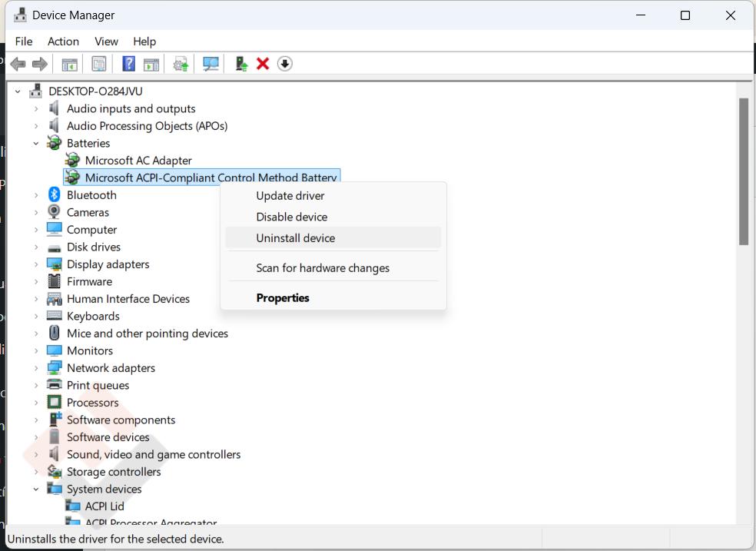
Task: Collapse the System devices category
Action: coord(36,490)
